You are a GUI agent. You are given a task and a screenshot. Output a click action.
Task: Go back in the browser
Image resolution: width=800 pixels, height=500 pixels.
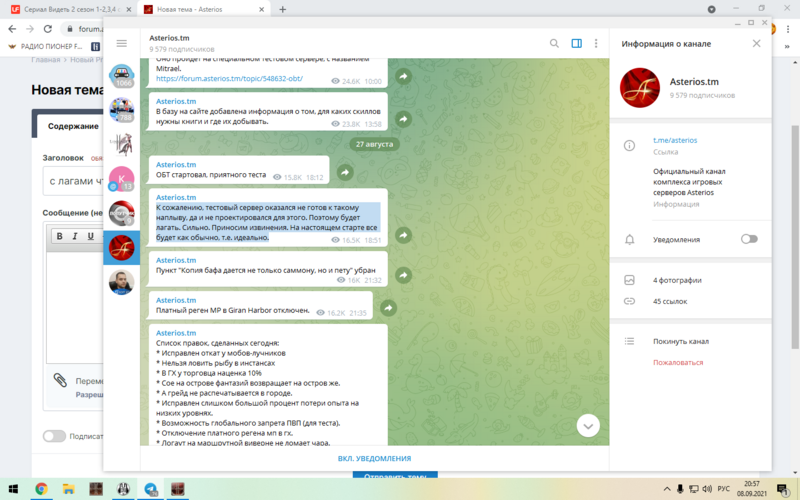point(12,29)
